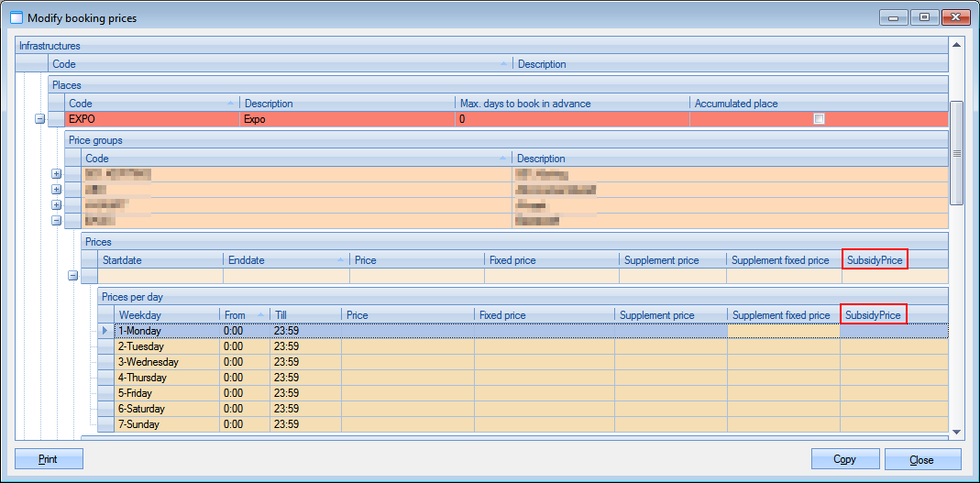
Task: Collapse the EXPO place row
Action: (39, 119)
